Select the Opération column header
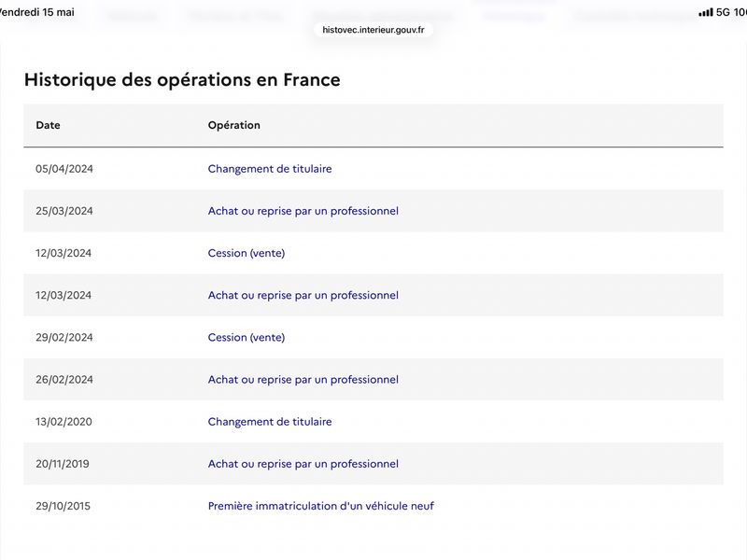Screen dimensions: 747x560 coord(234,125)
